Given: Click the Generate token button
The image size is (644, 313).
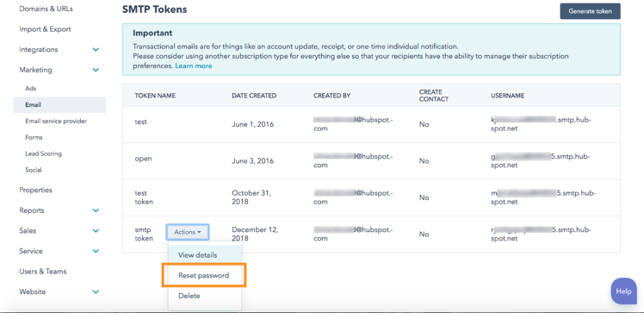Looking at the screenshot, I should [x=590, y=11].
